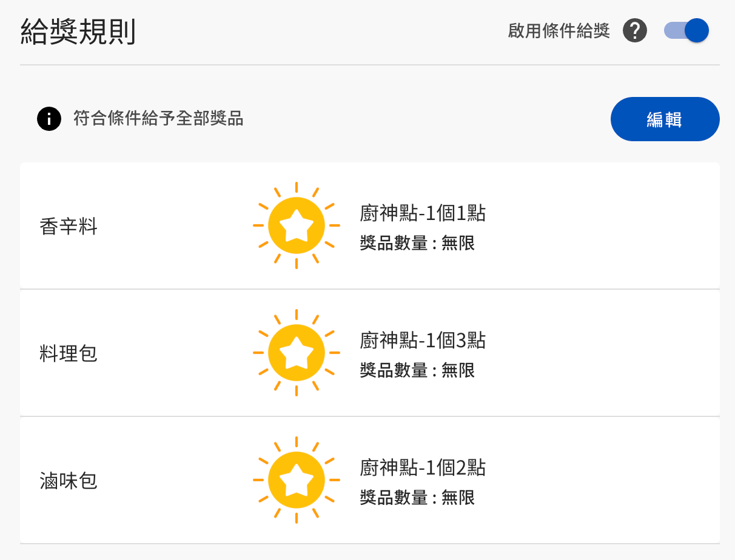Click the 符合條件給予全部獎品 description text
The height and width of the screenshot is (560, 735).
(158, 118)
